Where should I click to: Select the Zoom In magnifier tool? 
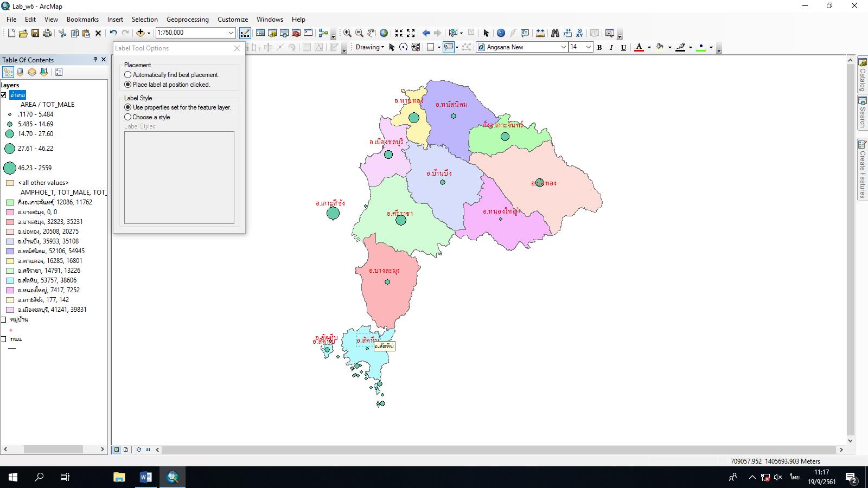pyautogui.click(x=347, y=33)
